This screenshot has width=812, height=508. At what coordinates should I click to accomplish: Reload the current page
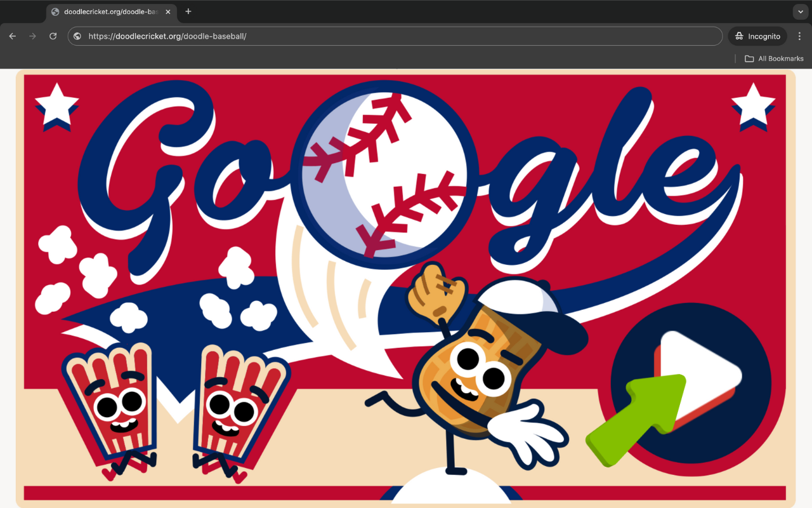[53, 36]
